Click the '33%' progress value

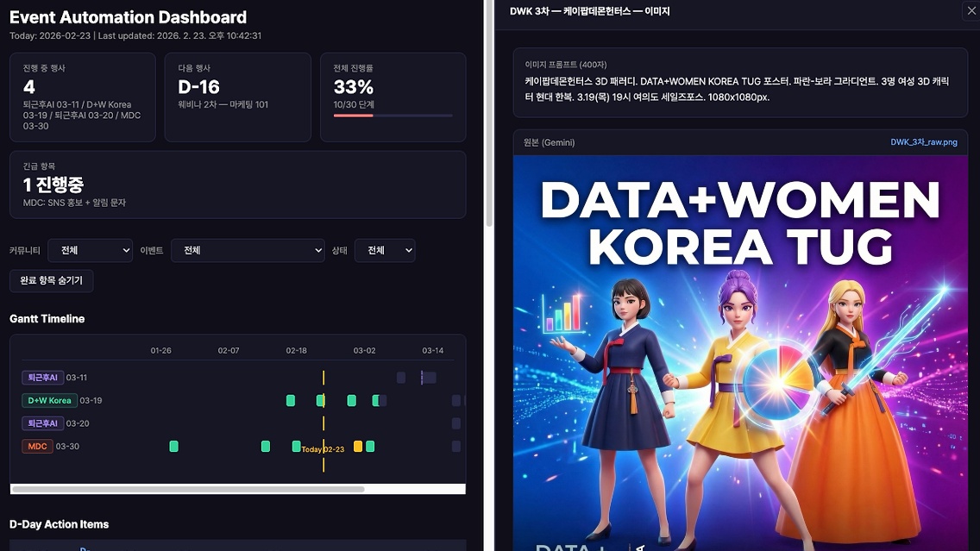click(x=353, y=87)
